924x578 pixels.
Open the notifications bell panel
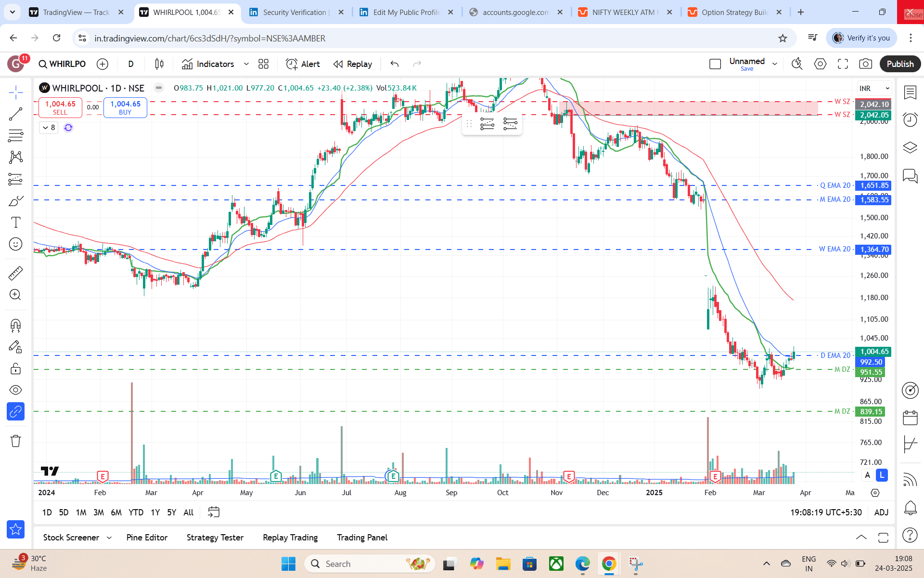point(910,507)
